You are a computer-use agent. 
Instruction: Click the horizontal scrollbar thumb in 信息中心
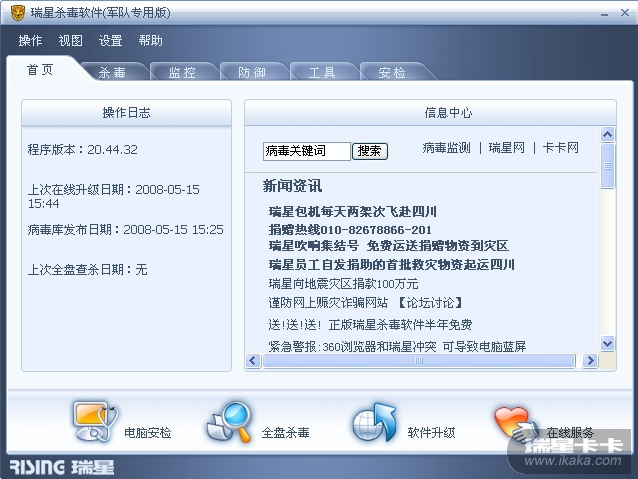coord(419,361)
